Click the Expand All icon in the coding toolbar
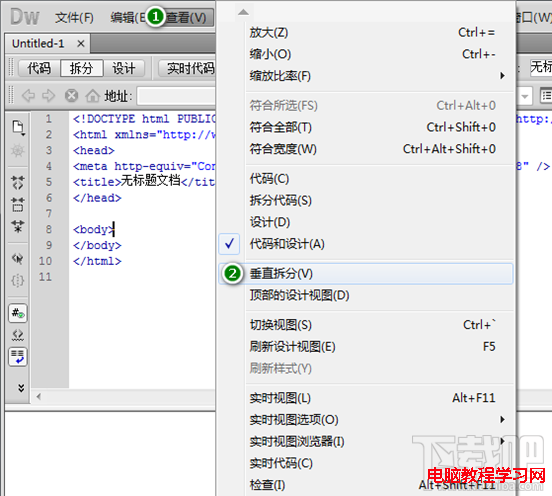 (18, 226)
